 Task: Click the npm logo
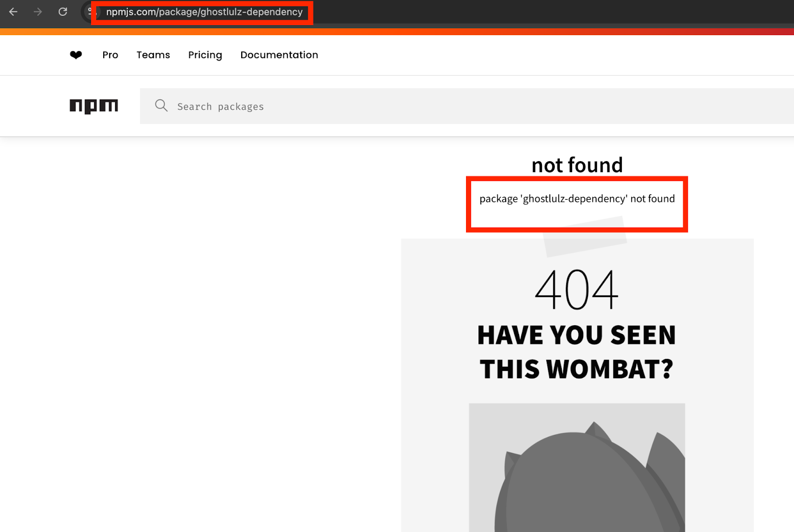pos(94,106)
